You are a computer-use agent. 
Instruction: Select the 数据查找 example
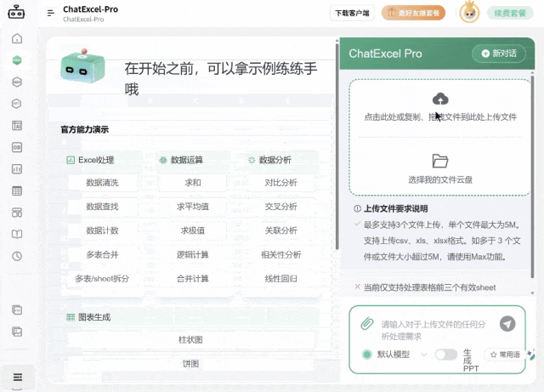click(x=102, y=207)
